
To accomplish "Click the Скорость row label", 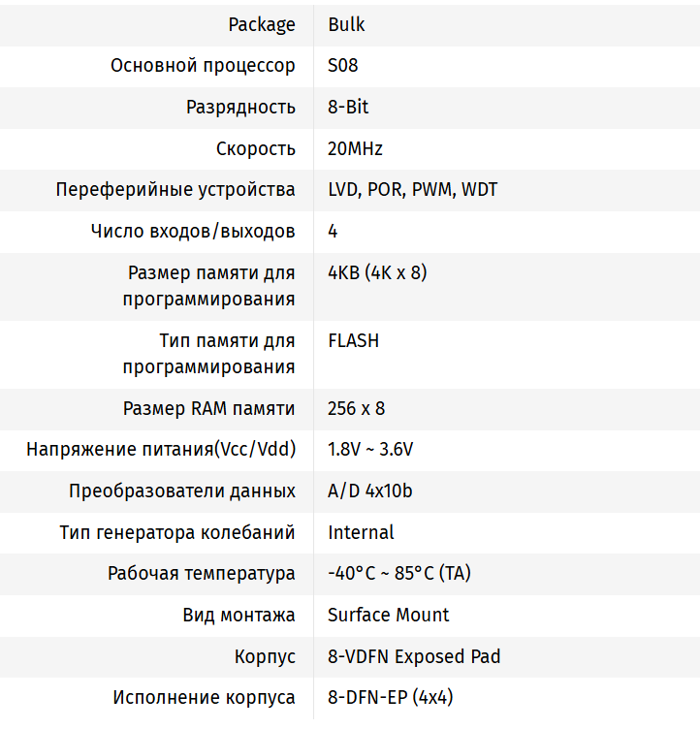I will [256, 149].
